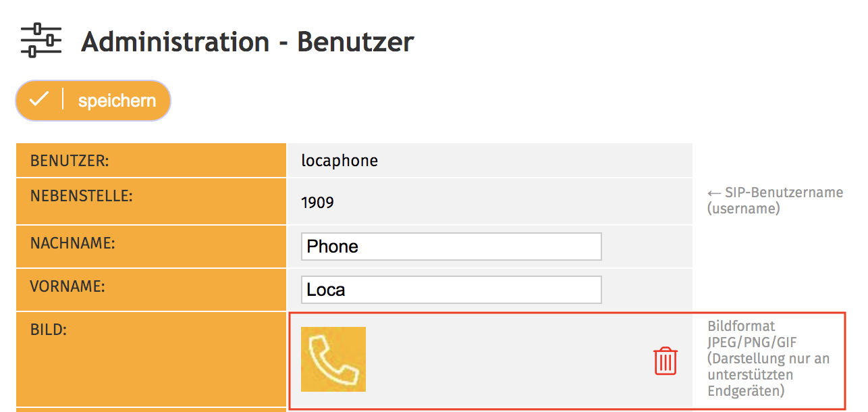Click the Administration - Benutzer heading
Screen dimensions: 868x412
[247, 42]
